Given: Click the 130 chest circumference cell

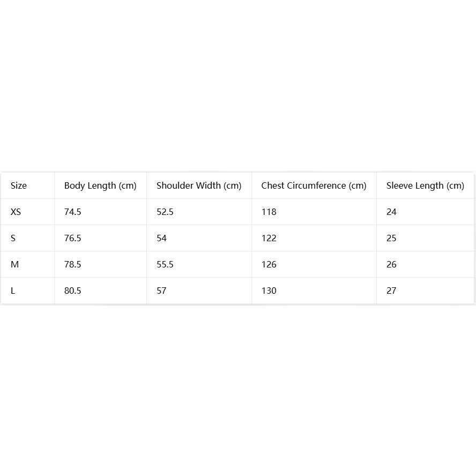Looking at the screenshot, I should coord(269,291).
